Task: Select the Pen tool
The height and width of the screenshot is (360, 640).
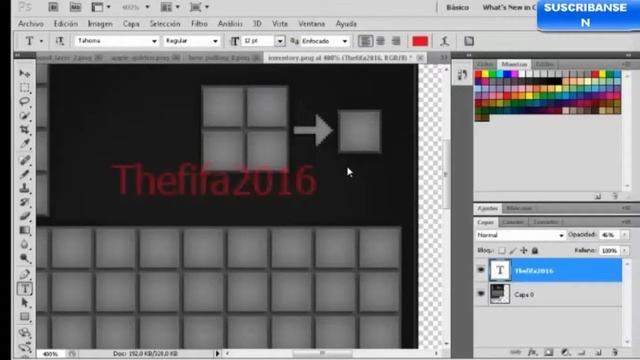Action: [x=25, y=274]
